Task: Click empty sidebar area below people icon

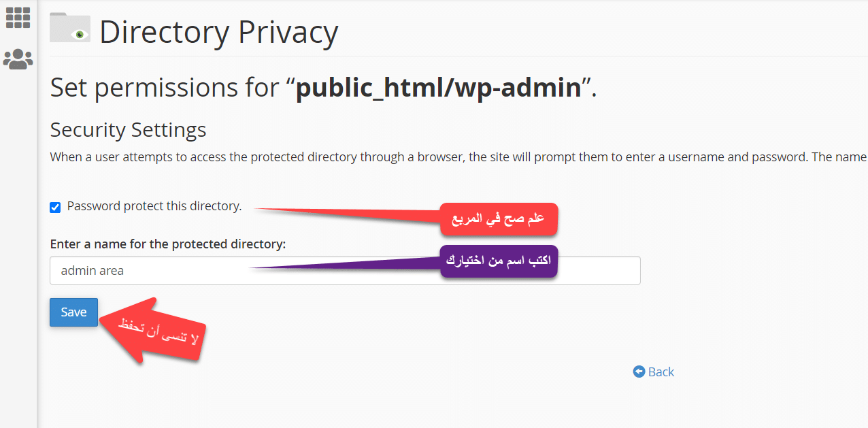Action: point(18,238)
